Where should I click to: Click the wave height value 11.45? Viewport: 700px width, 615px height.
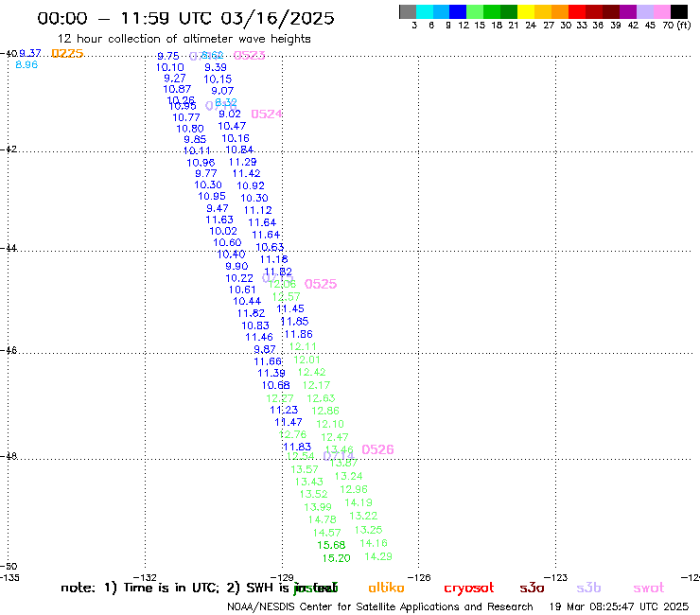click(290, 309)
